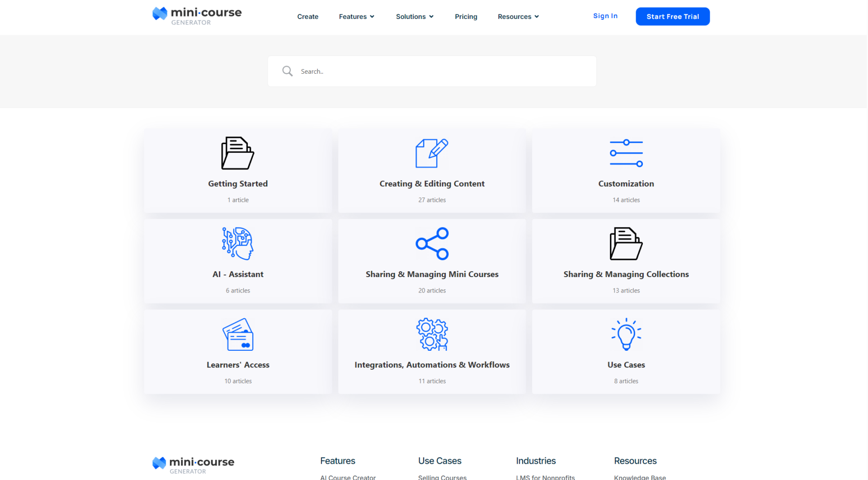Click the Sign In link
This screenshot has width=868, height=480.
[x=605, y=16]
